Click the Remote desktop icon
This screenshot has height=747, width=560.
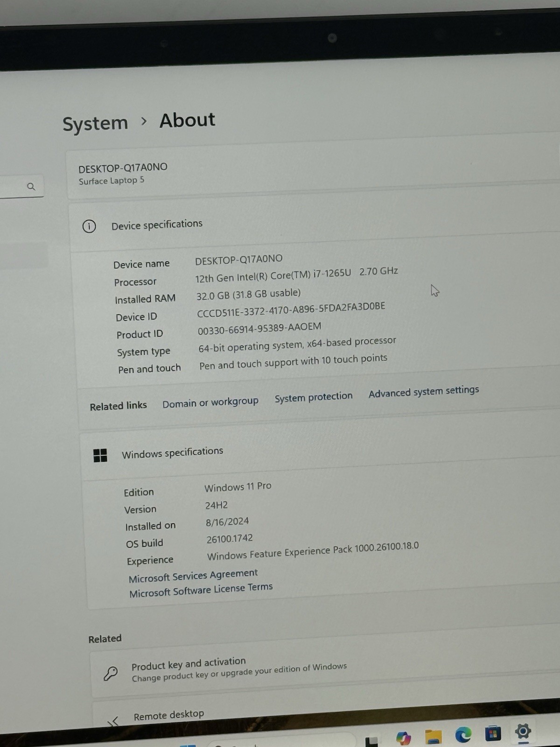coord(113,722)
